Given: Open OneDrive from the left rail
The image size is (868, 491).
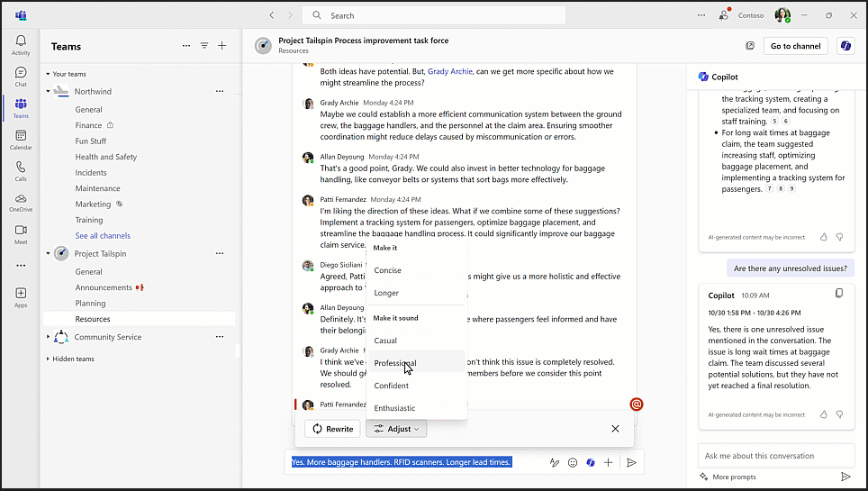Looking at the screenshot, I should pos(20,203).
